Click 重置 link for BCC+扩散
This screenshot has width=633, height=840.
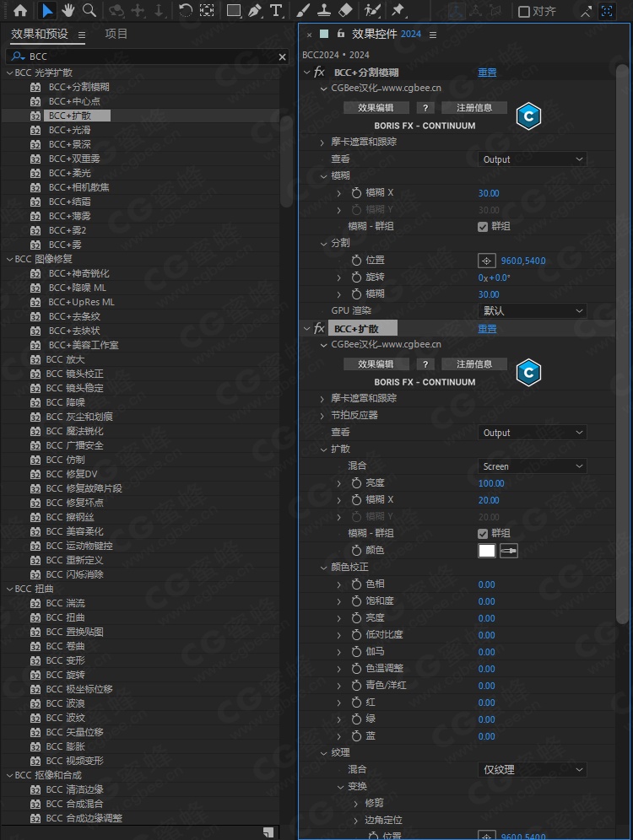(487, 328)
